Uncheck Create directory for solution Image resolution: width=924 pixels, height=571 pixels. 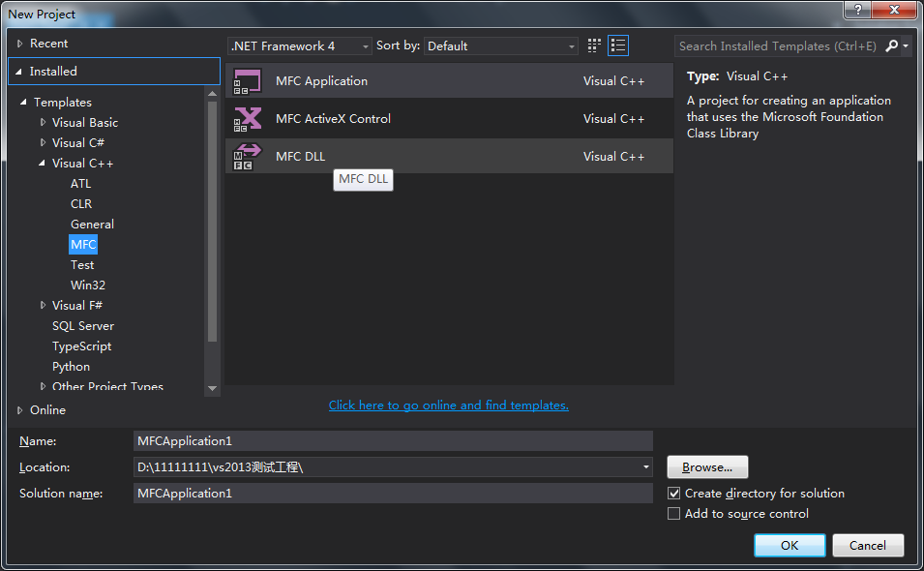[673, 493]
